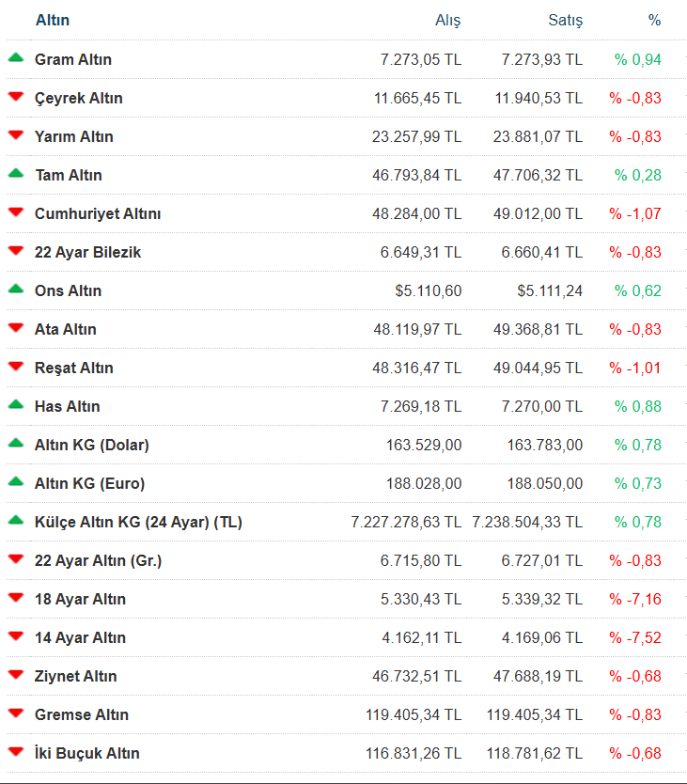Select the Ziynet Altın row name
Screen dimensions: 687x784
pyautogui.click(x=76, y=676)
